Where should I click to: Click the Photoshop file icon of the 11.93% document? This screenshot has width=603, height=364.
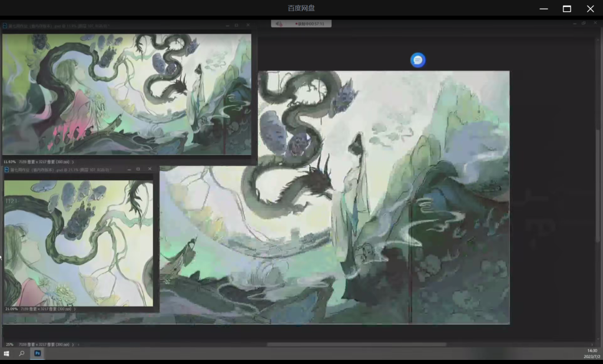click(x=5, y=26)
